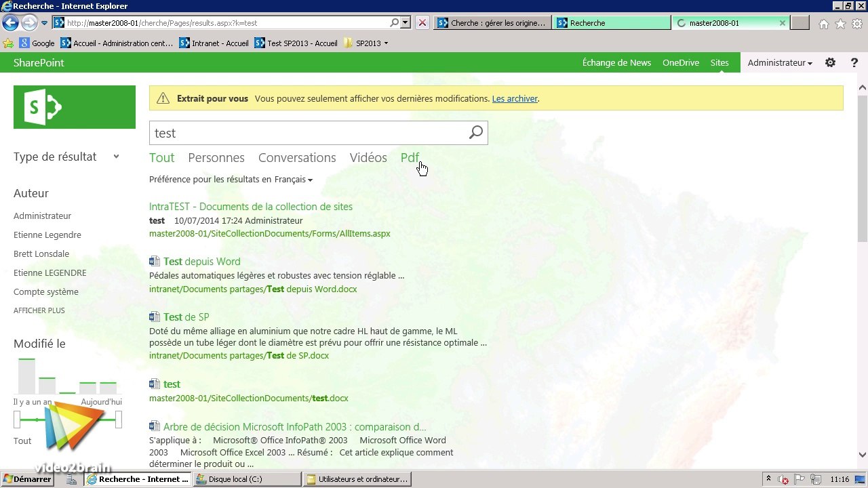Viewport: 868px width, 488px height.
Task: Filter by author 'Etienne LEGENDRE' uppercase entry
Action: 50,273
